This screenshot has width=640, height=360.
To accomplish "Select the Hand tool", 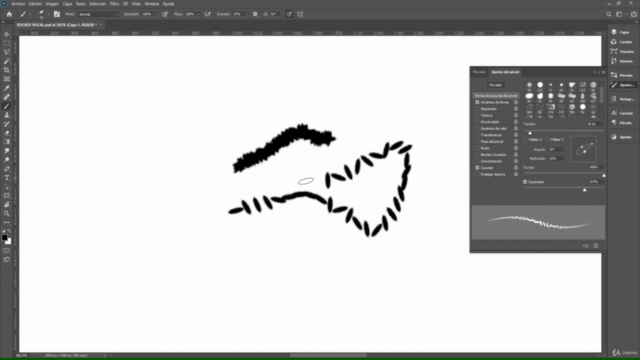I will click(7, 204).
